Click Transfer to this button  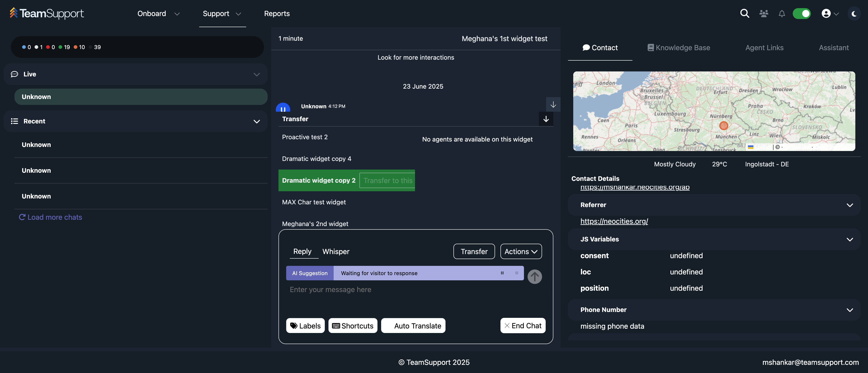pyautogui.click(x=387, y=181)
